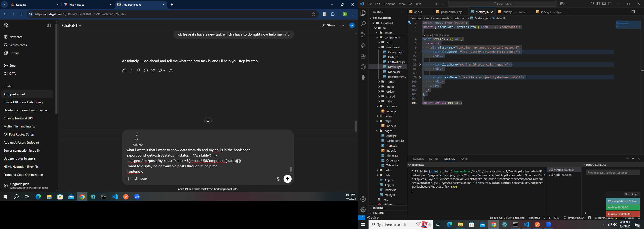Viewport: 644px width, 229px height.
Task: Open Chrome extensions puzzle icon
Action: point(333,14)
